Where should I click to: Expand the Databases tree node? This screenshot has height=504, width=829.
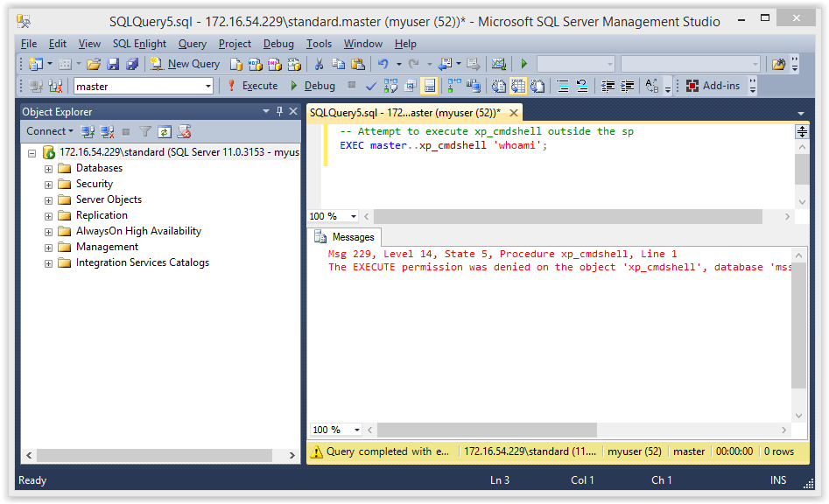point(48,167)
